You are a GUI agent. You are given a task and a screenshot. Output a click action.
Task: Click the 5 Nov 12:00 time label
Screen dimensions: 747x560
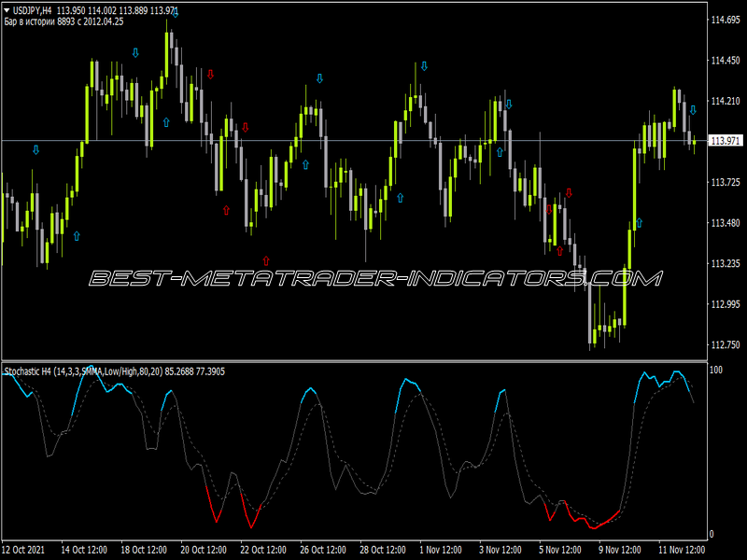[x=560, y=550]
